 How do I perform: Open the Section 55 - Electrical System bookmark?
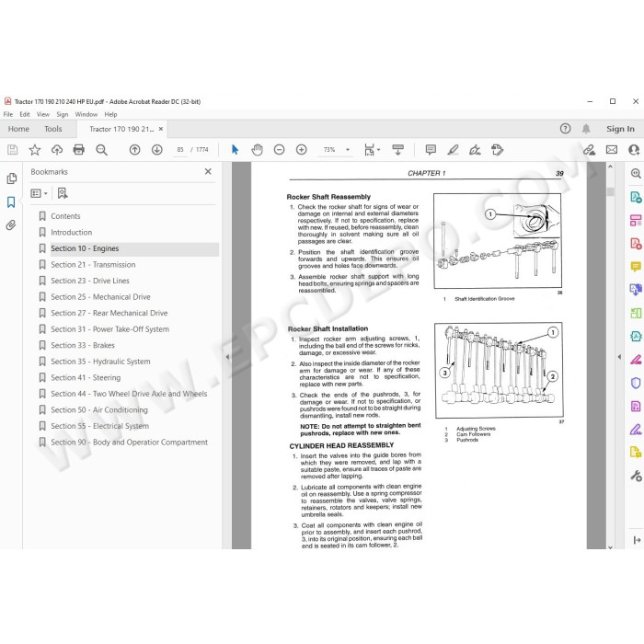[x=99, y=426]
